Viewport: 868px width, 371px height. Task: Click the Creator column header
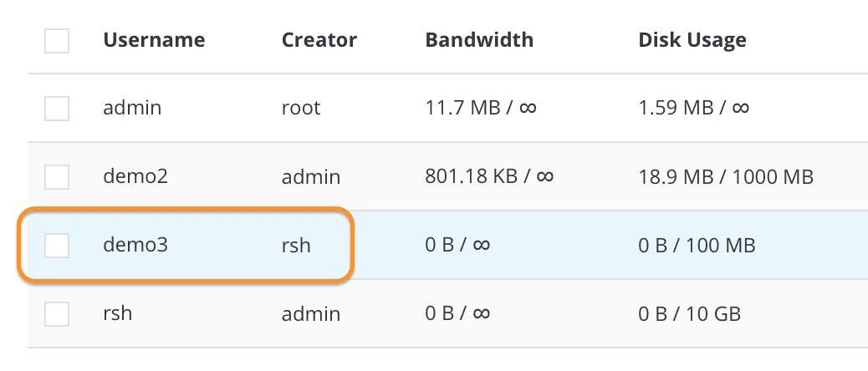pos(319,40)
